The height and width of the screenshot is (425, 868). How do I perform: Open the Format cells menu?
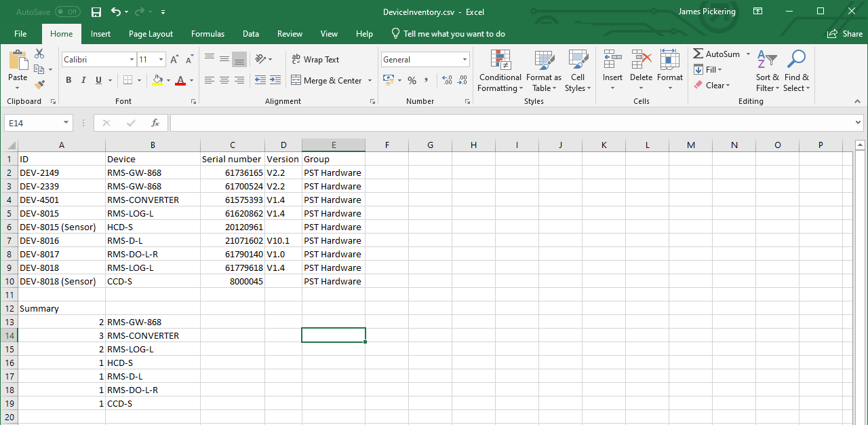[x=670, y=71]
